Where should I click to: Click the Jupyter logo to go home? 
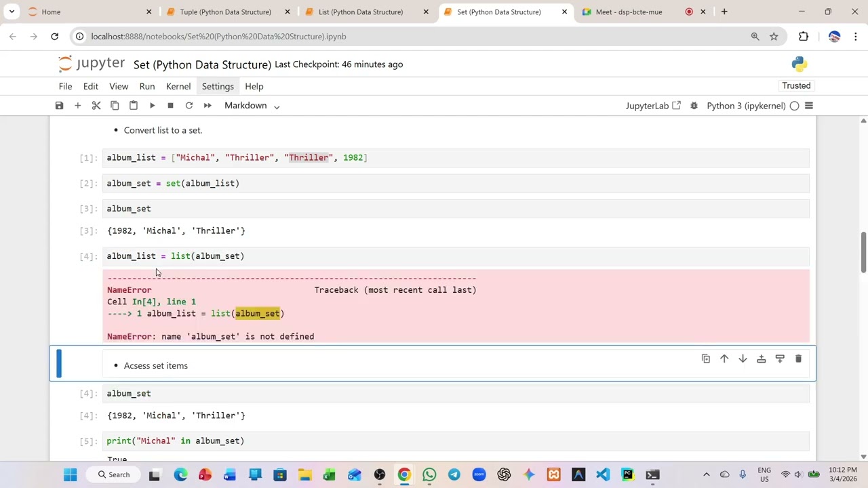tap(92, 64)
